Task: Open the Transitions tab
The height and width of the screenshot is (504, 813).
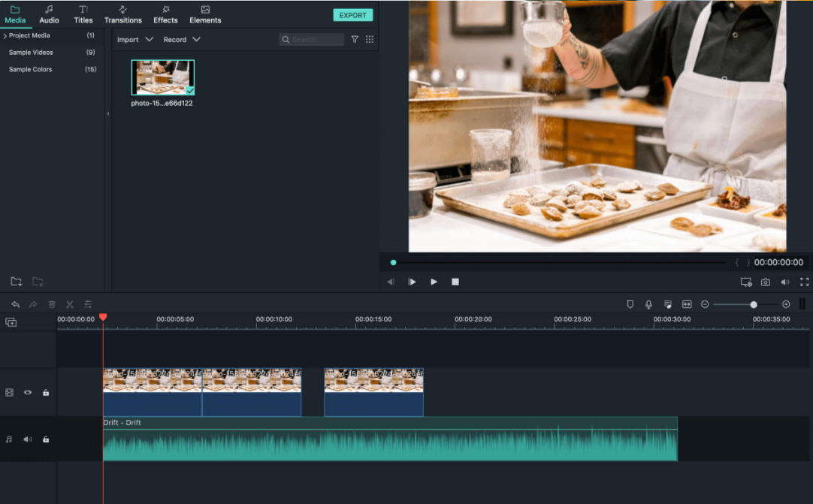Action: coord(122,14)
